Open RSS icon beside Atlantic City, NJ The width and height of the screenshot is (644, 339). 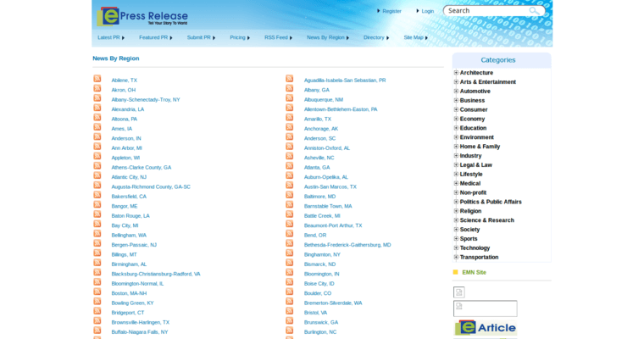[97, 175]
